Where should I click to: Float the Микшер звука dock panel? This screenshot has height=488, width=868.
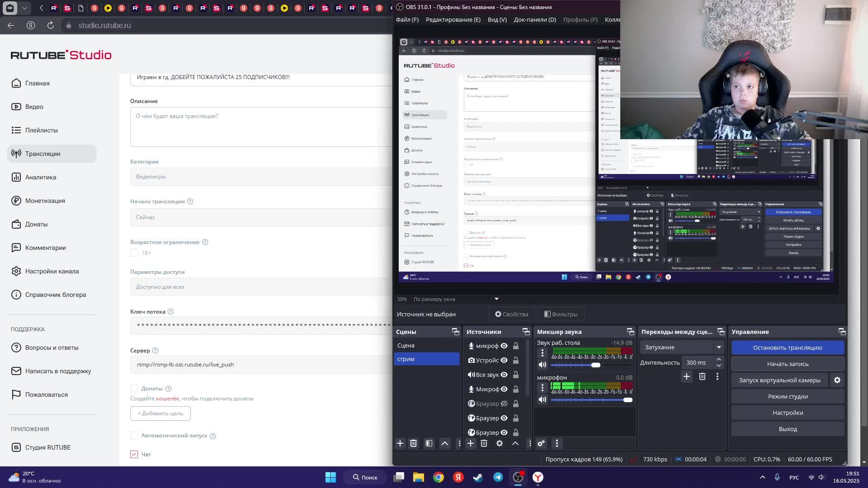631,332
